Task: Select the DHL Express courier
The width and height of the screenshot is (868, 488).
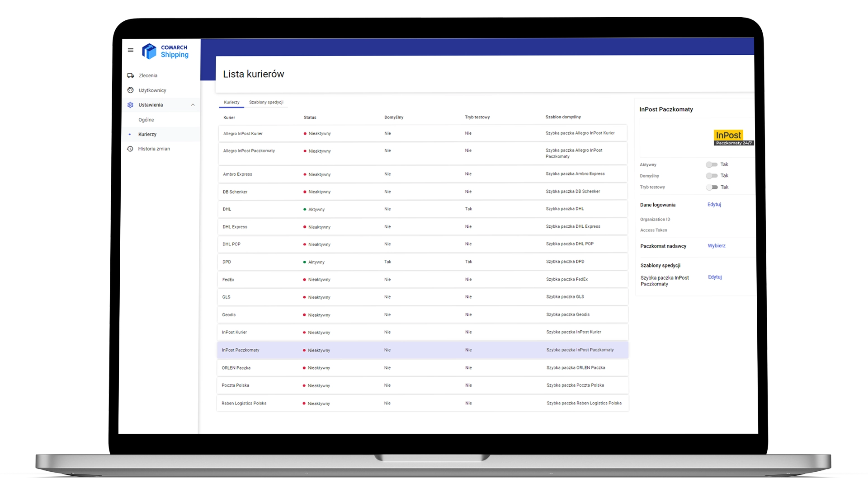Action: [x=423, y=227]
